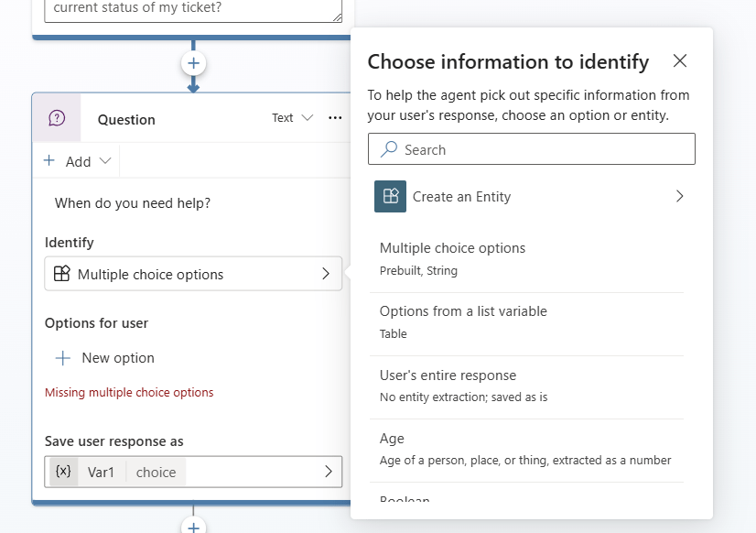Open the Question node more options ellipsis
This screenshot has height=533, width=756.
[335, 118]
